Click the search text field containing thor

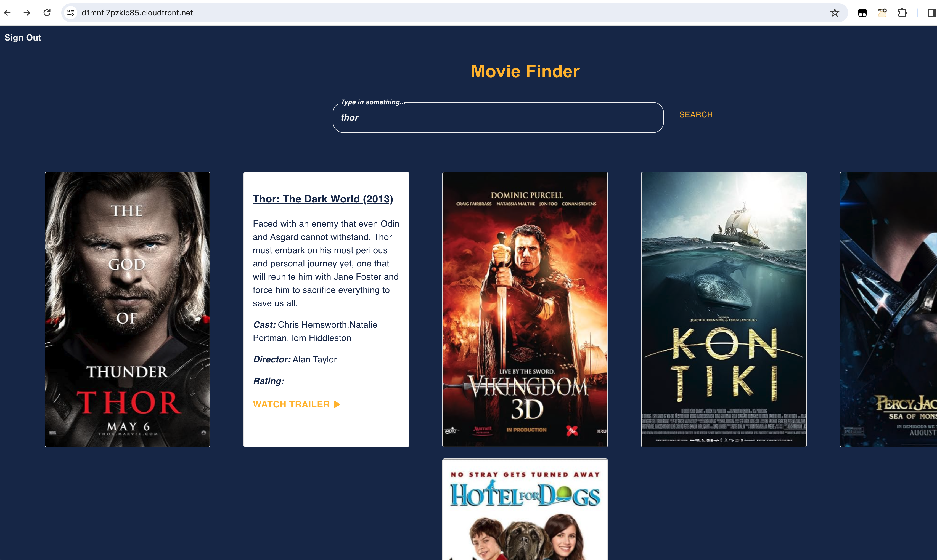497,118
